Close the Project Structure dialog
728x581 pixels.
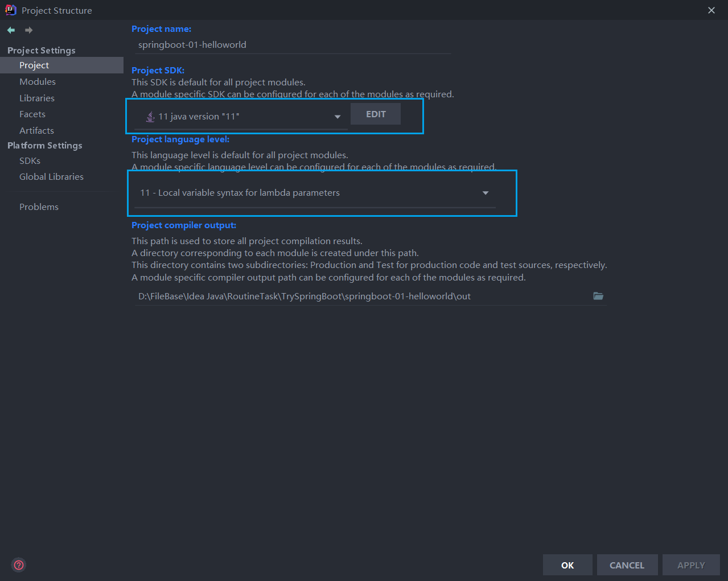pos(711,10)
